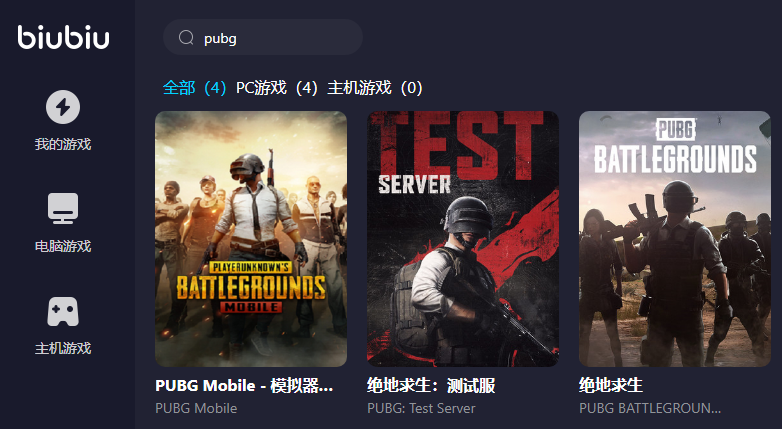Select the console games gamepad icon
This screenshot has height=429, width=782.
click(63, 311)
